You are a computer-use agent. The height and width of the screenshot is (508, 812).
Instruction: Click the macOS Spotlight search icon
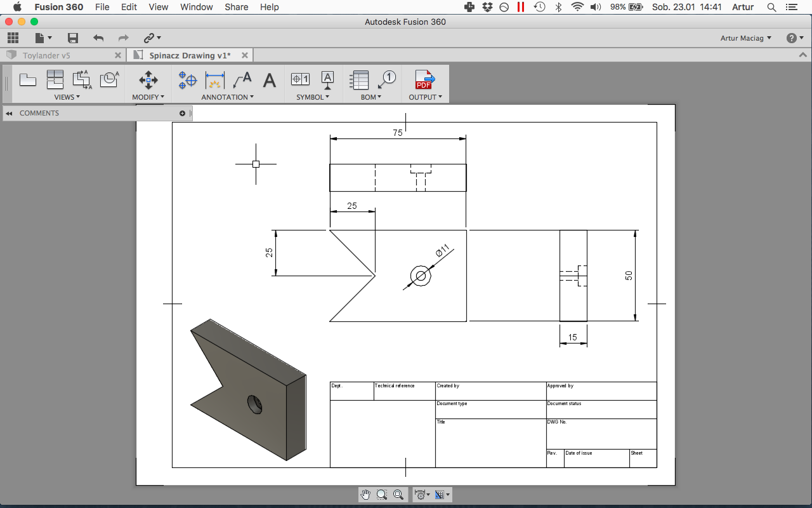click(771, 7)
